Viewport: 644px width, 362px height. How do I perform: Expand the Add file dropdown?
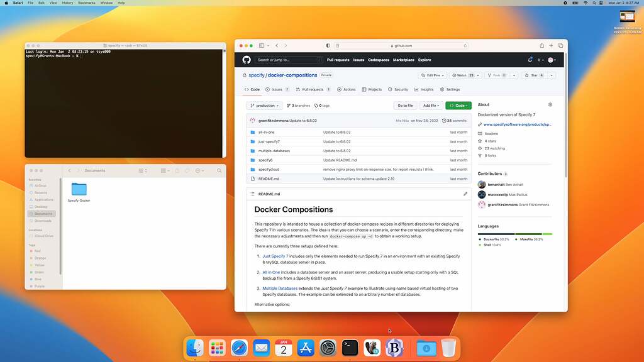click(x=432, y=106)
